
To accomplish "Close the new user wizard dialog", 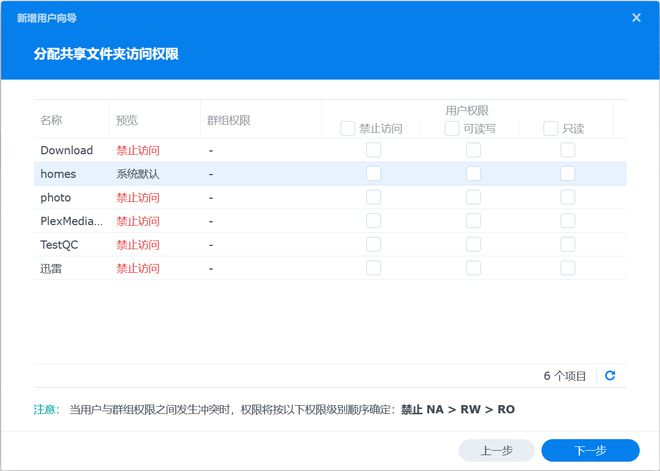I will point(636,18).
